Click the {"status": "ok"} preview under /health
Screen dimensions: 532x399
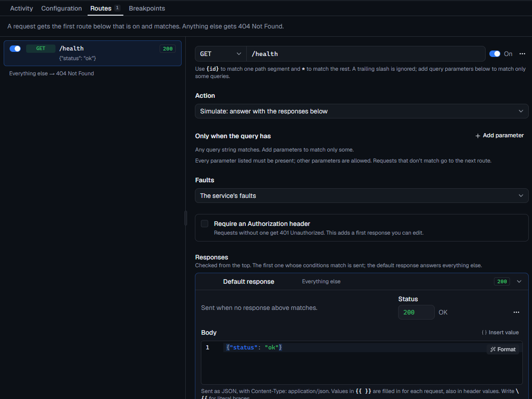(x=78, y=58)
